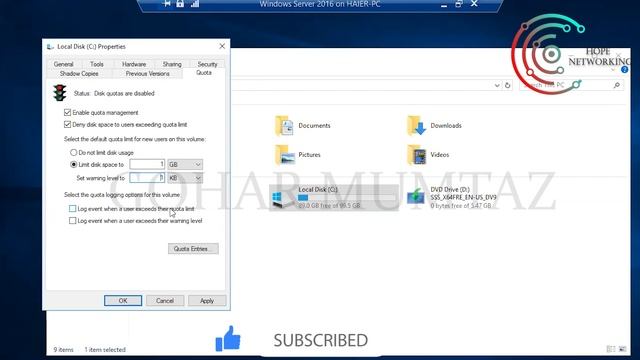
Task: Toggle Deny disk space to users exceeding quota
Action: (67, 124)
